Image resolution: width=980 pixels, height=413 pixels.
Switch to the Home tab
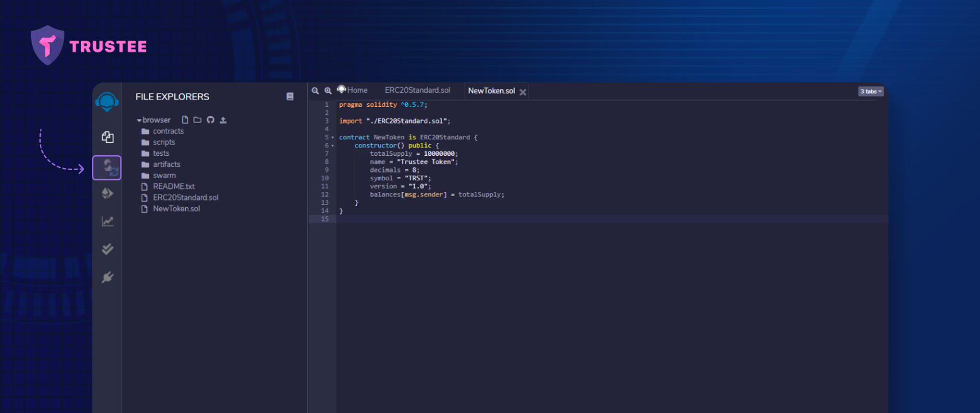point(353,90)
